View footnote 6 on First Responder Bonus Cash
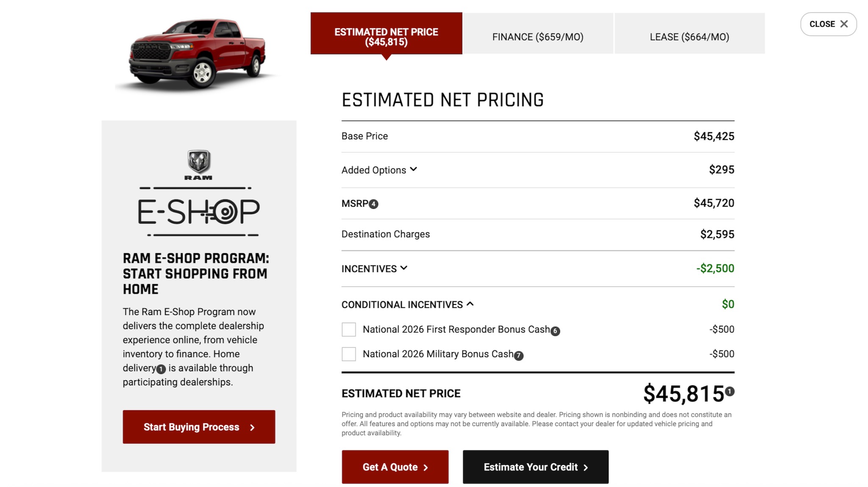Image resolution: width=868 pixels, height=487 pixels. click(x=556, y=331)
